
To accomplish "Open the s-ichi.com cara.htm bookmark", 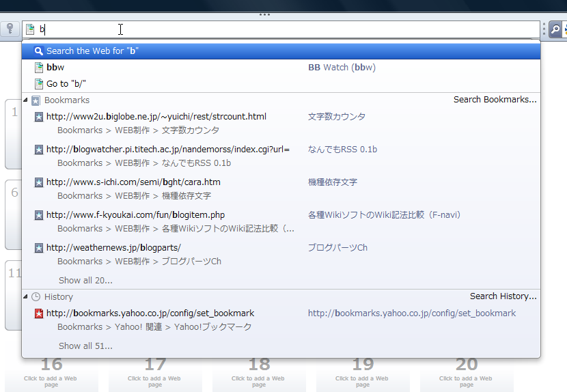I will pos(281,188).
